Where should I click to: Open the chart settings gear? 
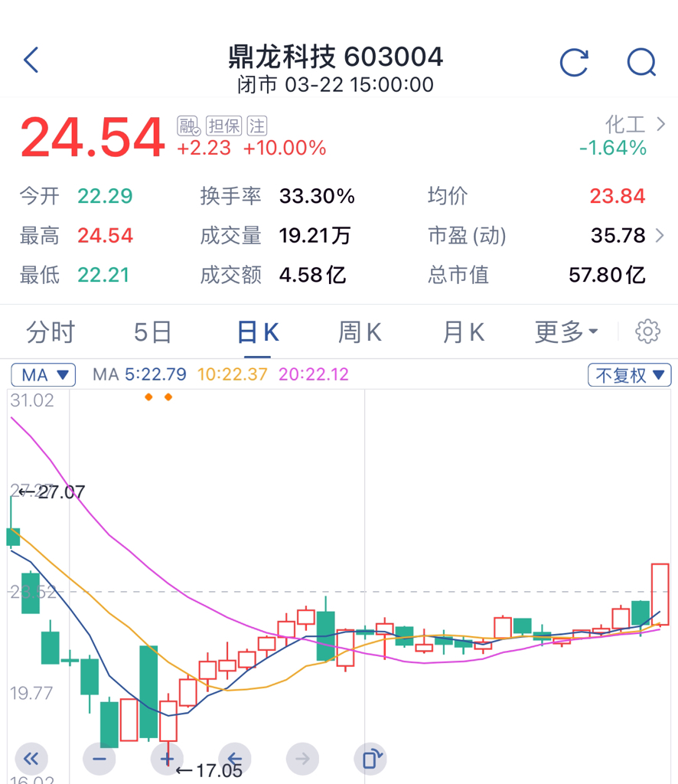coord(647,331)
